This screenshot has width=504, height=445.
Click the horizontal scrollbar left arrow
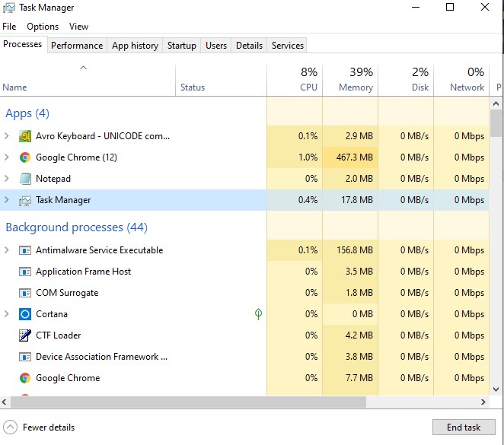(x=4, y=402)
